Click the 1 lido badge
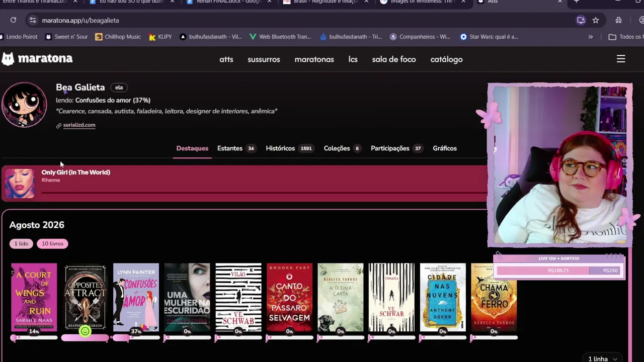Screen dimensions: 644x362 [21, 243]
